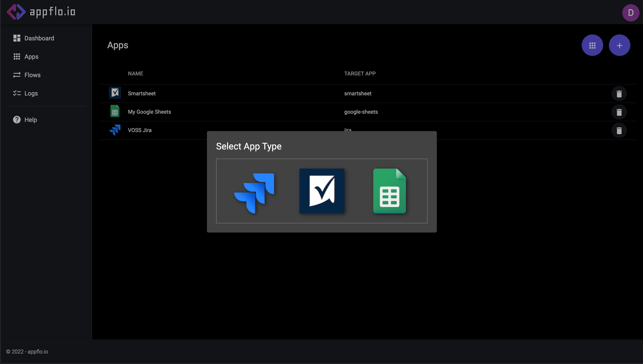Click the smartsheet target app cell
The height and width of the screenshot is (364, 643).
pos(358,93)
